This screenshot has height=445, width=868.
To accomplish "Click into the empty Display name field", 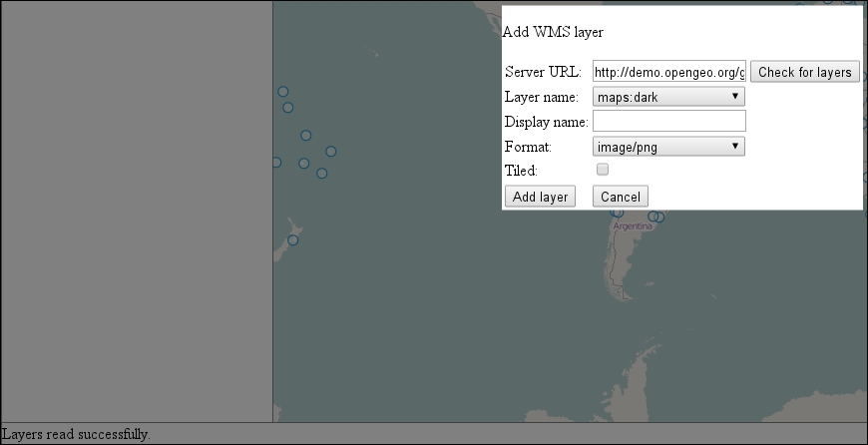I will [x=668, y=121].
